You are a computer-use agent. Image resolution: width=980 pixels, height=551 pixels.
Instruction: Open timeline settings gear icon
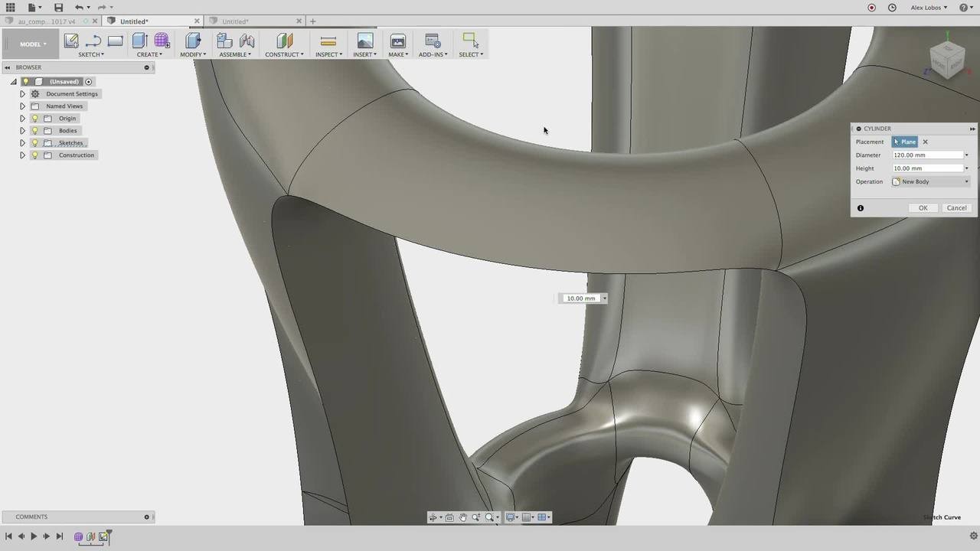tap(973, 536)
